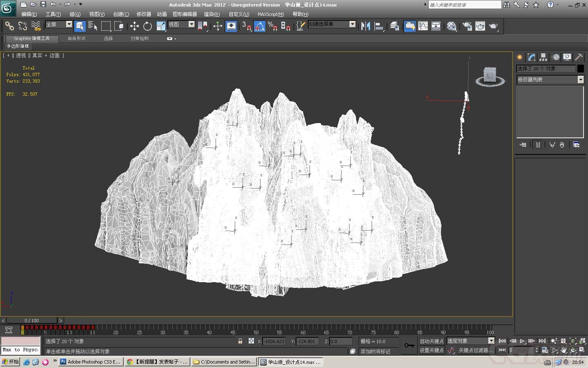Toggle 3D Snaps on

point(246,26)
